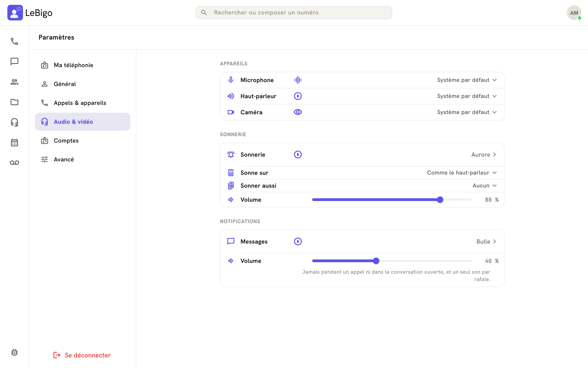Play the Haut-parleur test sound
Image resolution: width=588 pixels, height=368 pixels.
298,96
